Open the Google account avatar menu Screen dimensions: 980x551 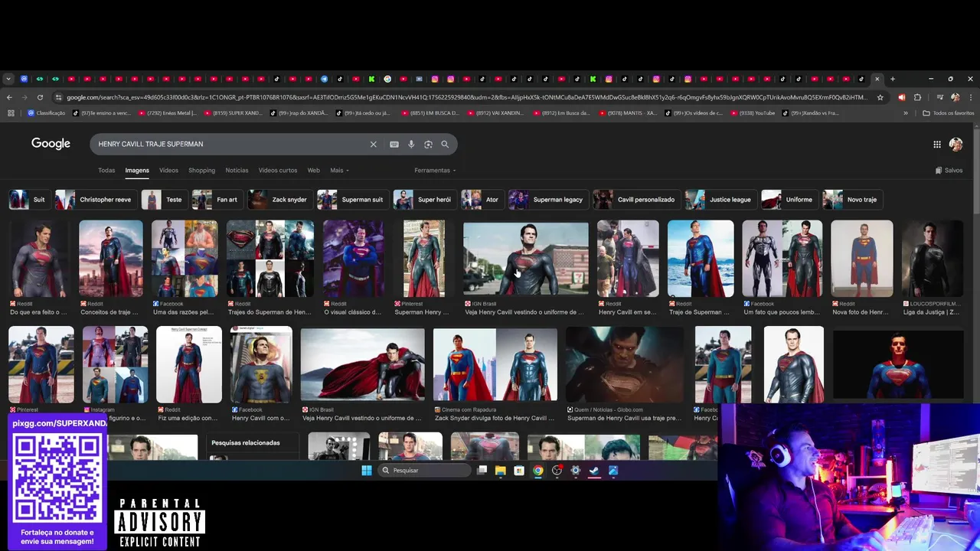pyautogui.click(x=955, y=144)
